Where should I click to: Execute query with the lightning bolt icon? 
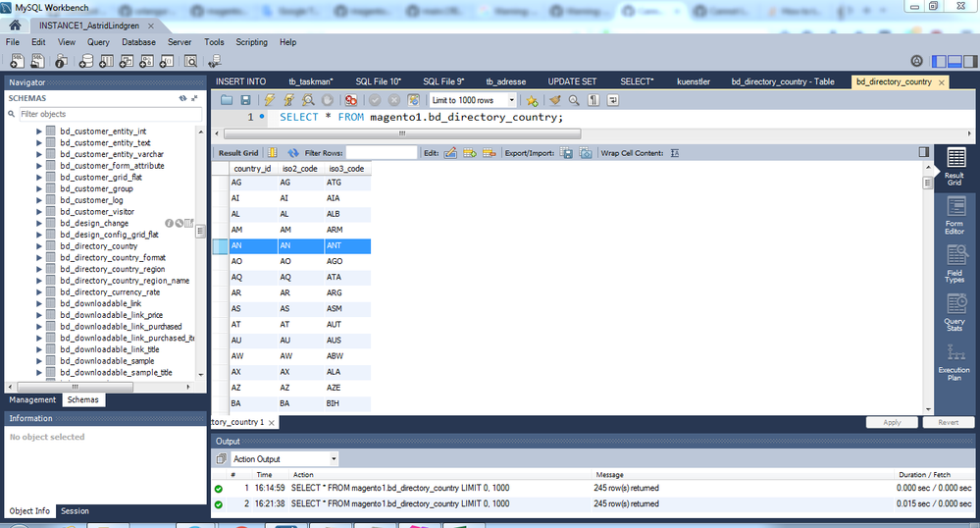point(270,100)
